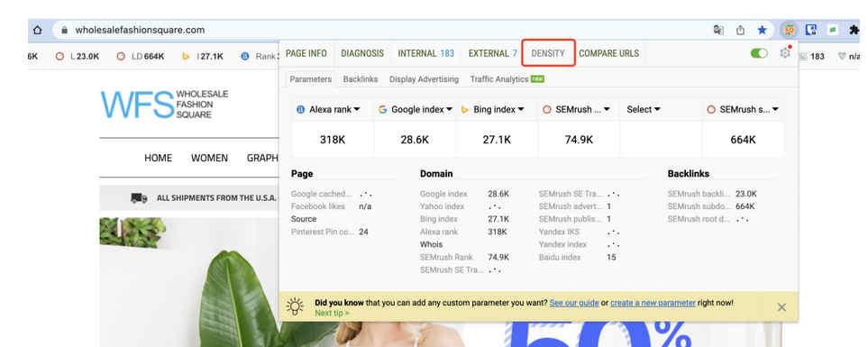Click Bing I 27.1K bar item
The height and width of the screenshot is (347, 868).
tap(203, 57)
